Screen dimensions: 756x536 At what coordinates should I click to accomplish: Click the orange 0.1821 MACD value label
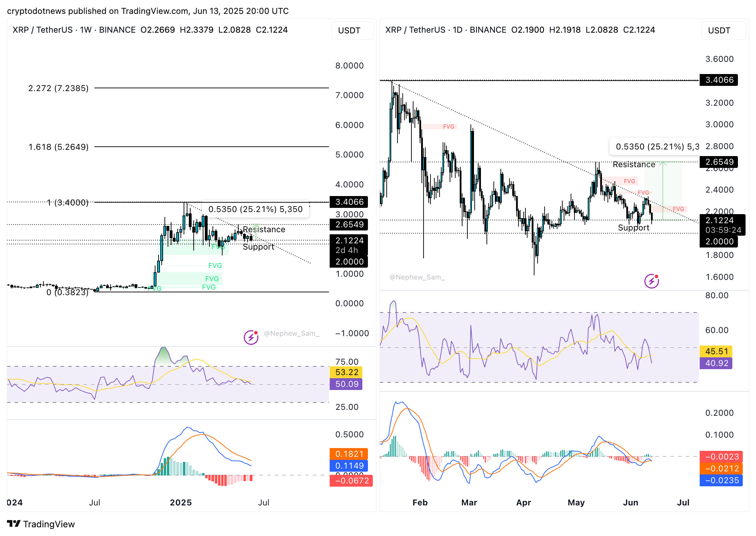click(x=349, y=454)
